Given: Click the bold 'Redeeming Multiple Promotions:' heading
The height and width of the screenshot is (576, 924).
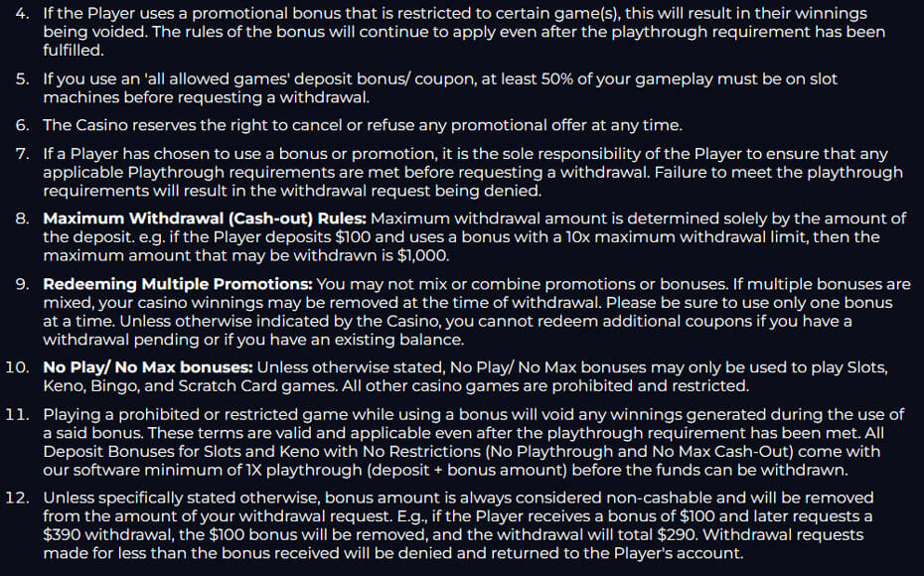Looking at the screenshot, I should point(178,284).
